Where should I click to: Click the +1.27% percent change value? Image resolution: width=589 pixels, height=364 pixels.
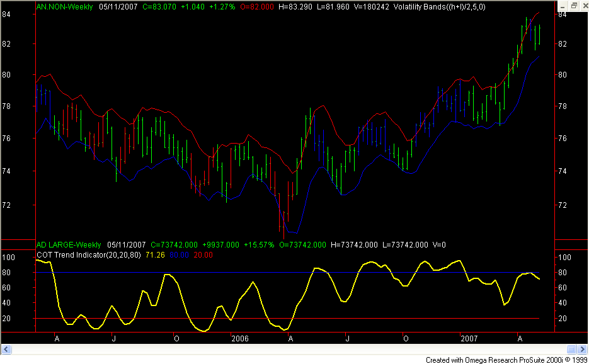(222, 7)
